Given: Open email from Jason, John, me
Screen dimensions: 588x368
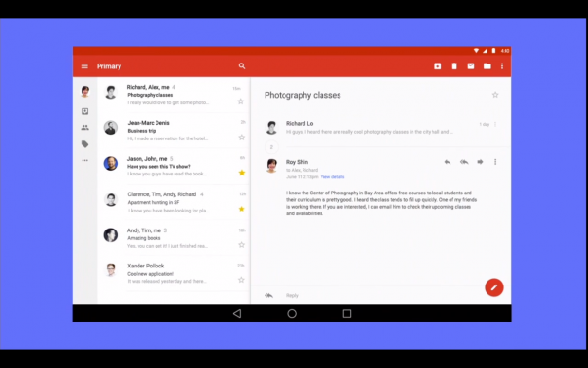Looking at the screenshot, I should pyautogui.click(x=174, y=166).
